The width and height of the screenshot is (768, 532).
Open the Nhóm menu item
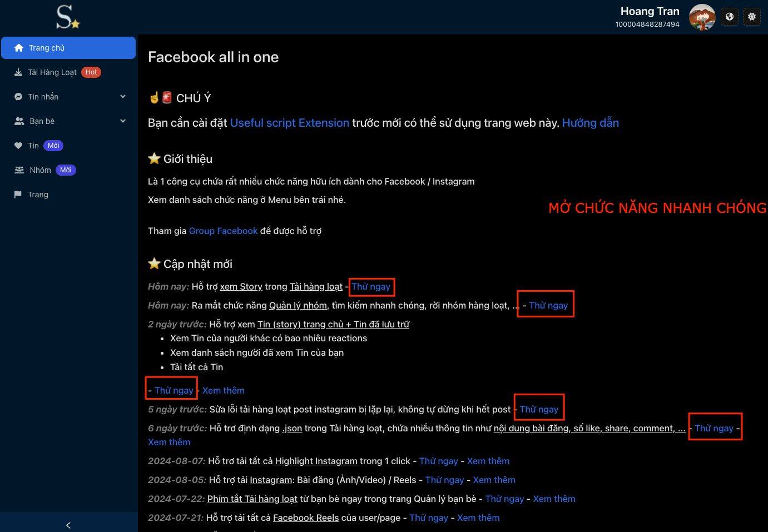tap(68, 170)
